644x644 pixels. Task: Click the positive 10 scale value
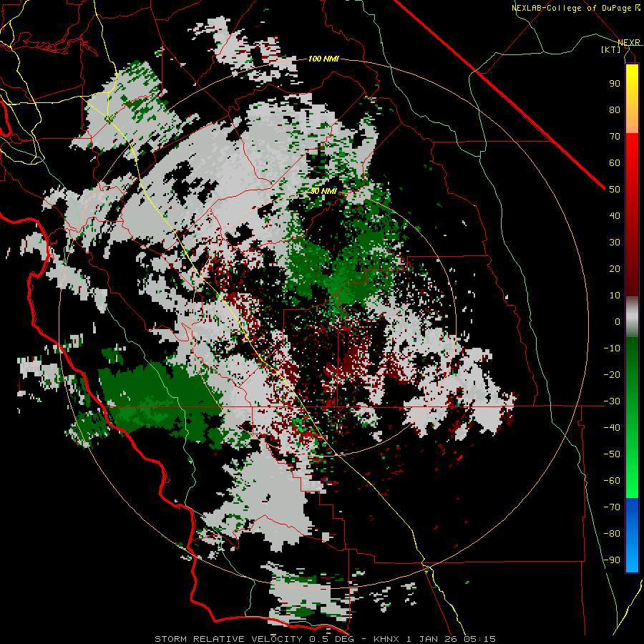(615, 296)
